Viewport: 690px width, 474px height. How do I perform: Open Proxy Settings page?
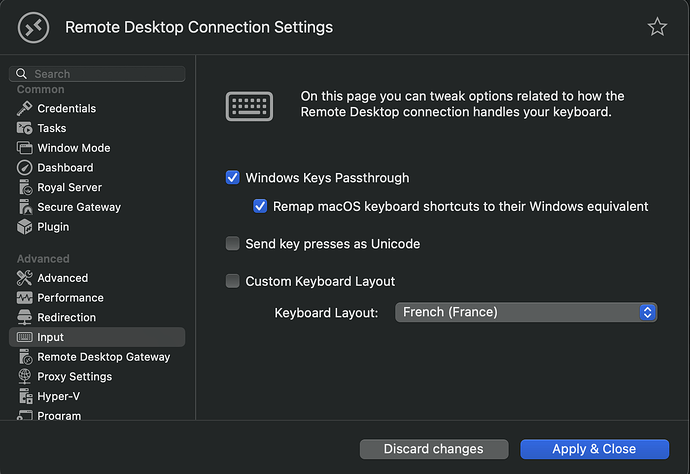point(74,377)
